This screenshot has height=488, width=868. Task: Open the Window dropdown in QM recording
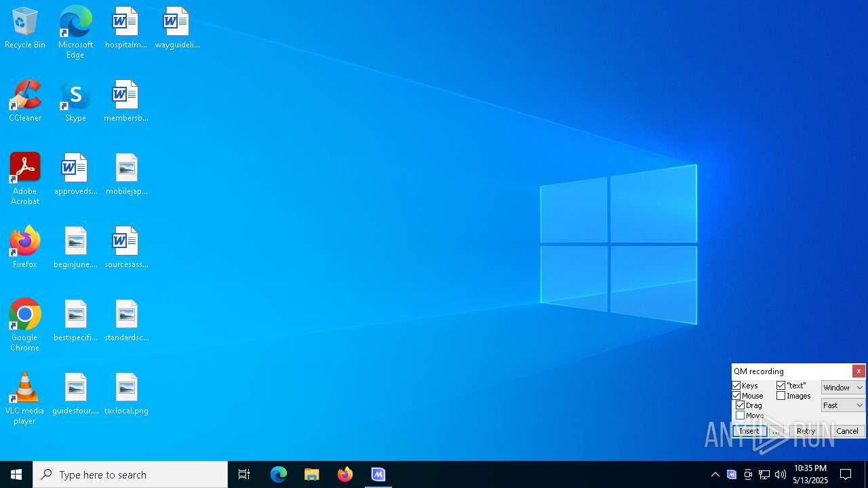[x=843, y=388]
